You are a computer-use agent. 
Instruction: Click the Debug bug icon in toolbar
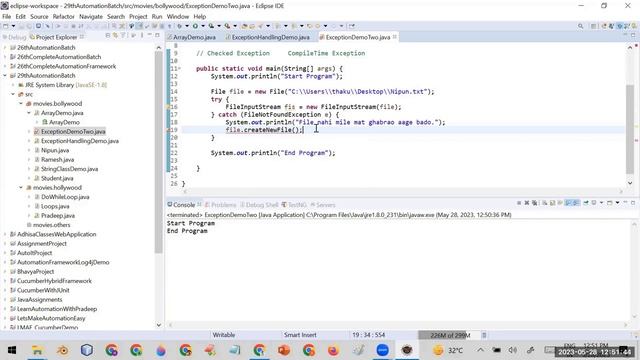[179, 26]
